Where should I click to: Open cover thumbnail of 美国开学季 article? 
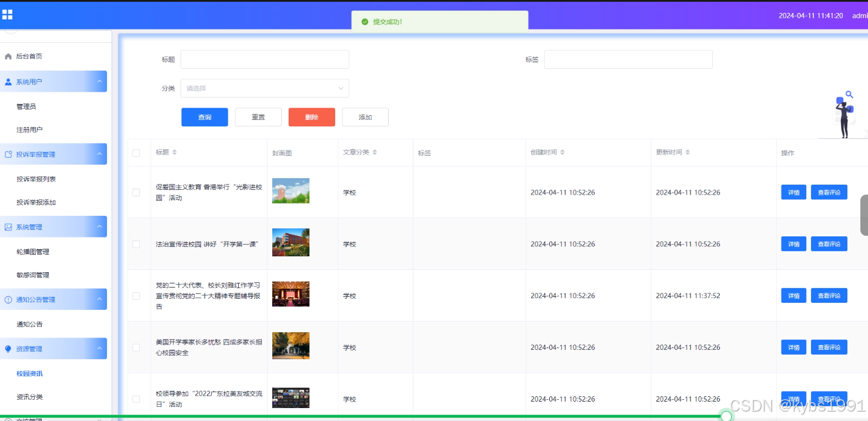(291, 346)
